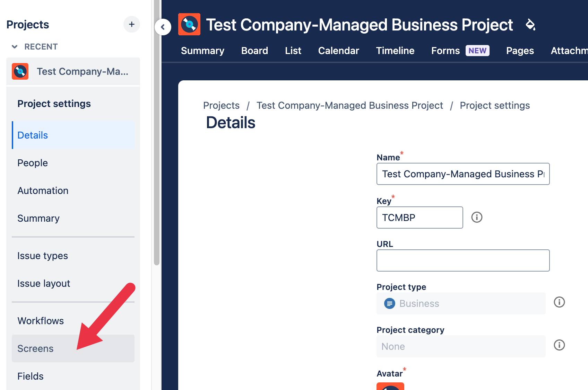Click the paint-roller edit icon beside project title
Screen dimensions: 588x390
[x=531, y=25]
